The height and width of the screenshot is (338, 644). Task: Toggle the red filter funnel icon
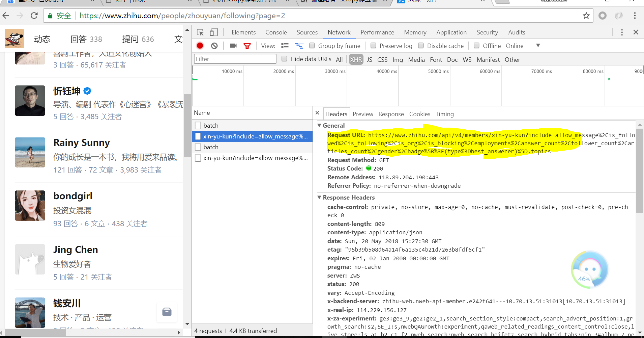(x=247, y=46)
